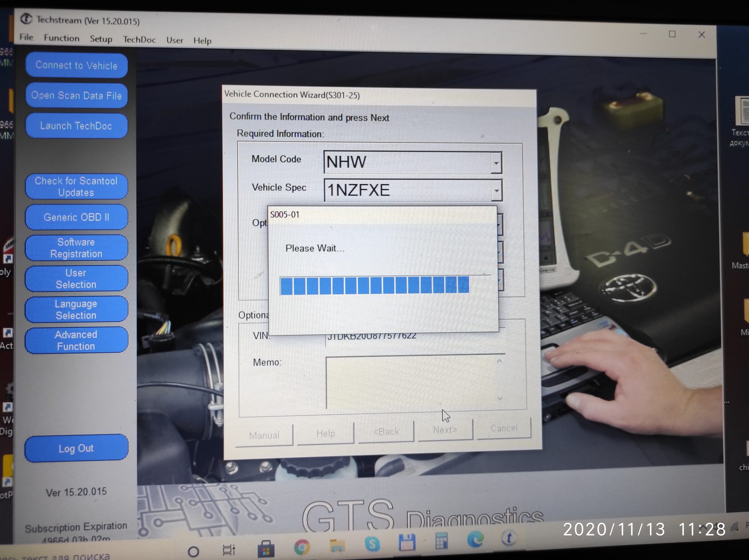Click Open Scan Data File button
The image size is (749, 560).
coord(76,95)
